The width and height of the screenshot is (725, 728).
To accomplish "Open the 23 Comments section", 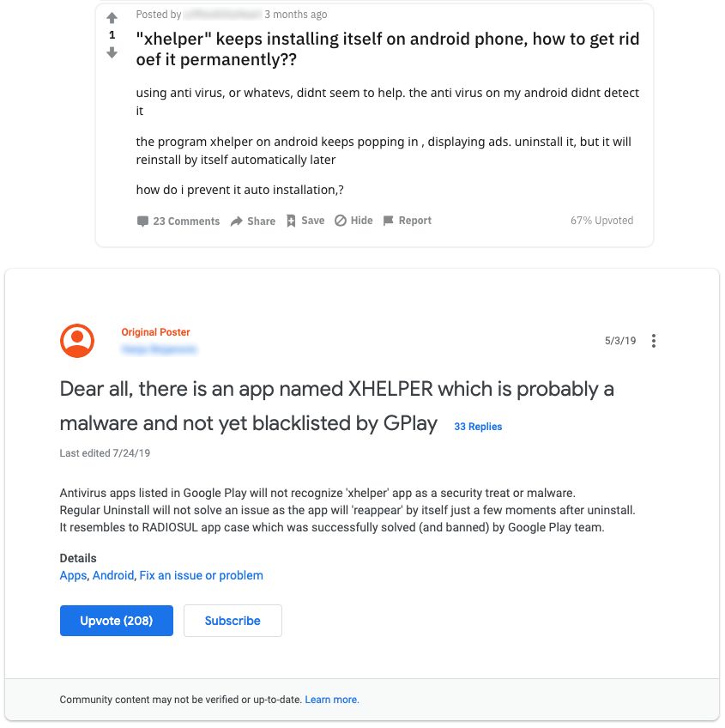I will (x=178, y=221).
